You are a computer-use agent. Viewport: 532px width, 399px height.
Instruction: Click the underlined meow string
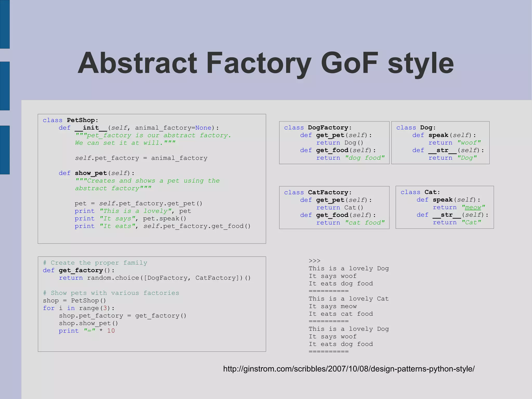point(473,207)
